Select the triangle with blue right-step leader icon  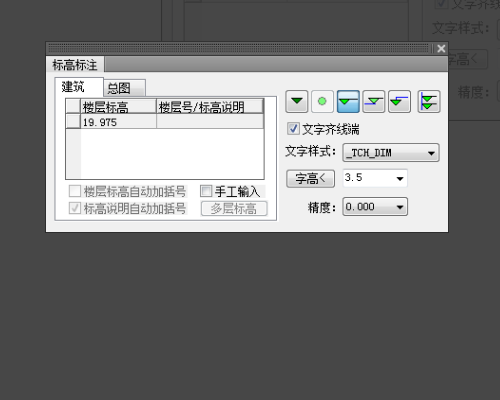399,101
